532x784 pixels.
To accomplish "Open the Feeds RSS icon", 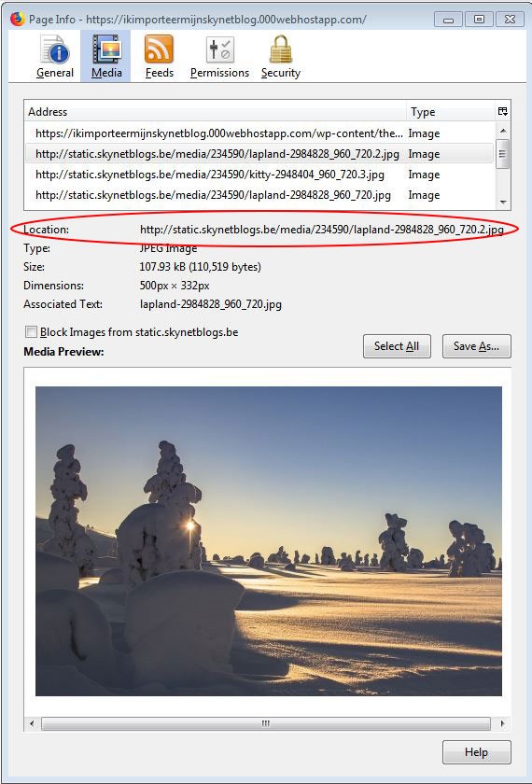I will (x=159, y=49).
